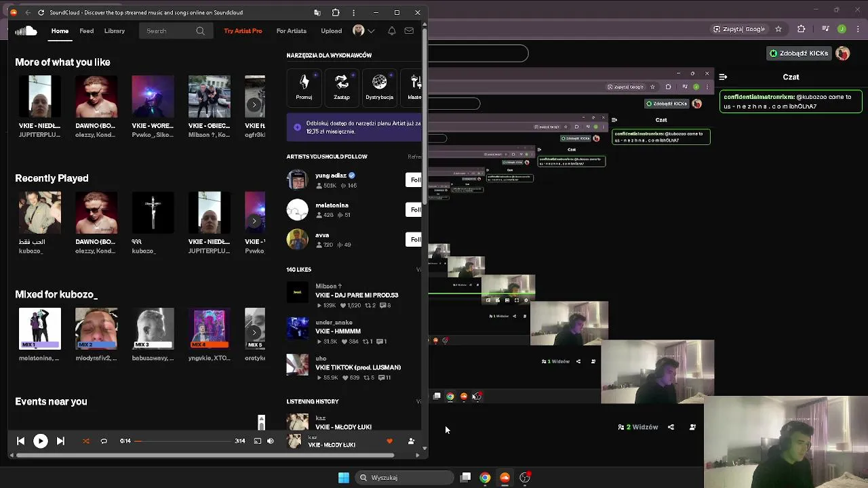
Task: Go to the Feed tab
Action: pyautogui.click(x=87, y=31)
